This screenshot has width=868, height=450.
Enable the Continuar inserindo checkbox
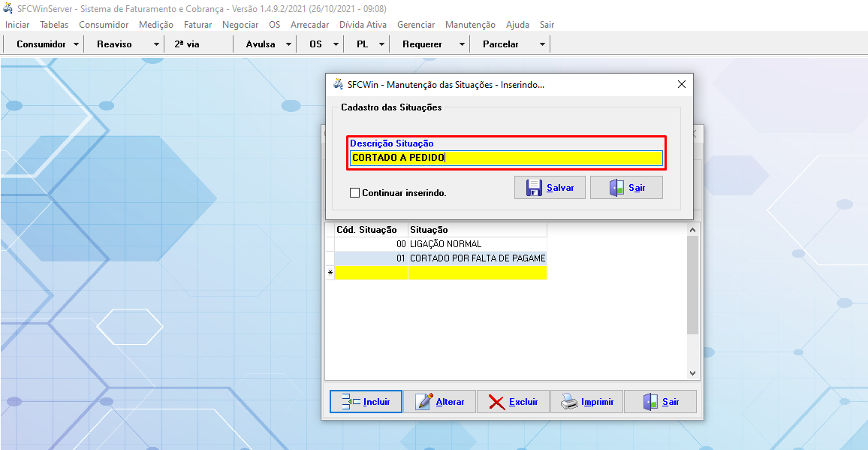pos(355,193)
